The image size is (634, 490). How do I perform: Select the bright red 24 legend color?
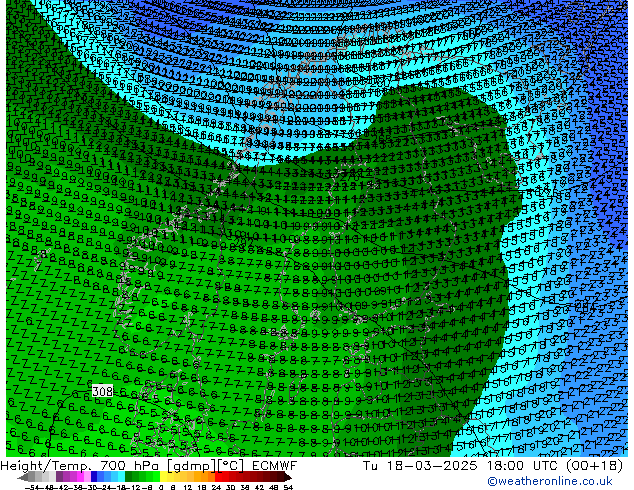(x=218, y=476)
